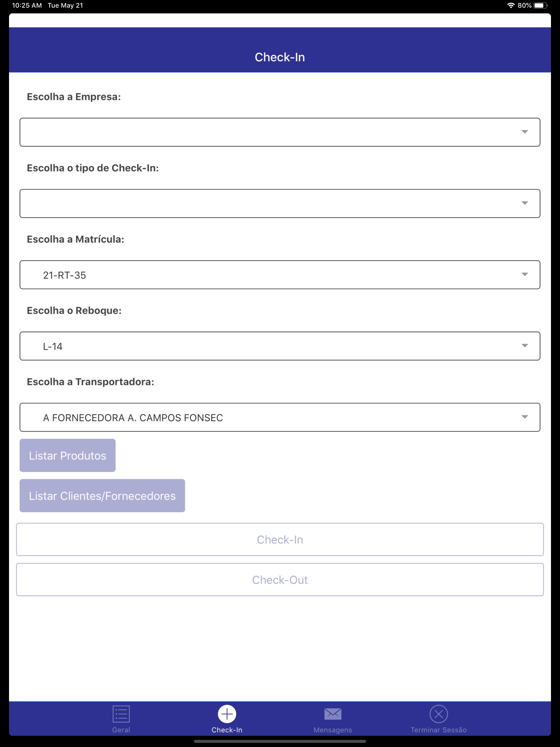
Task: Open the Geral list icon
Action: (x=121, y=714)
